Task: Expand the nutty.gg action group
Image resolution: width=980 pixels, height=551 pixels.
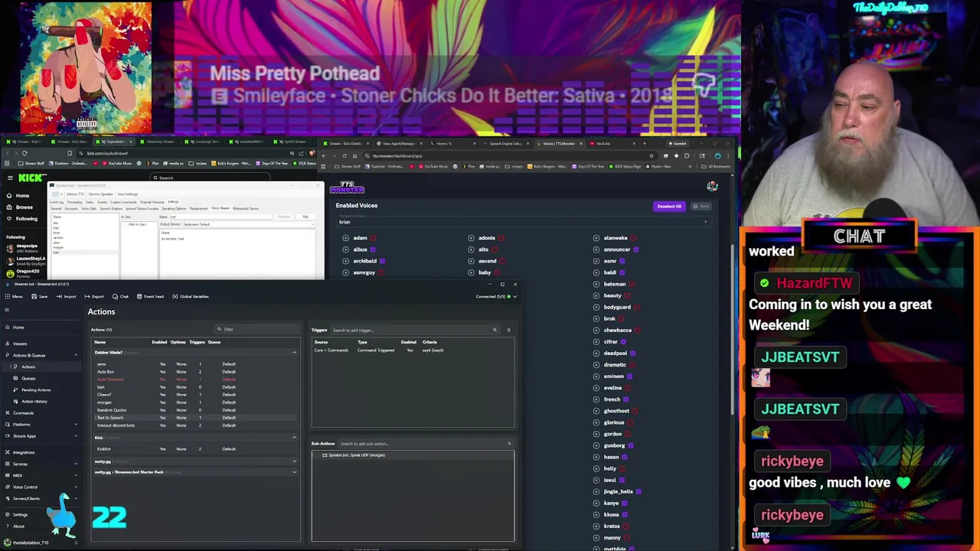Action: pyautogui.click(x=294, y=461)
